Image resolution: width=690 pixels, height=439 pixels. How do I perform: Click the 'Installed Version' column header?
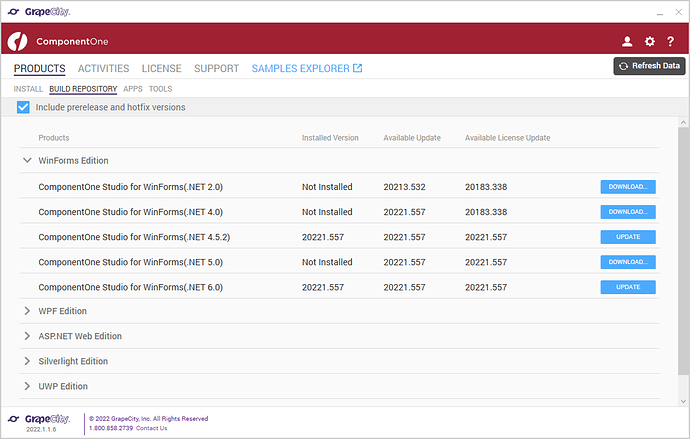tap(330, 138)
